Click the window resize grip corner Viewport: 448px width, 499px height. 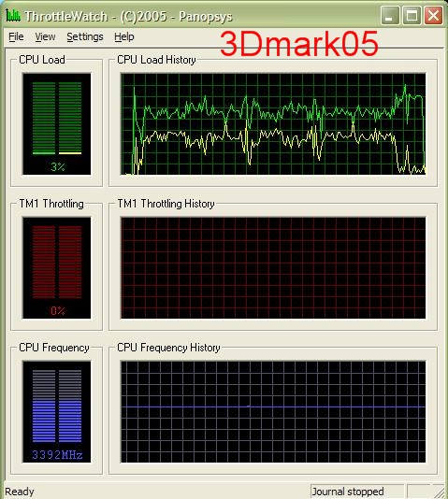click(440, 492)
